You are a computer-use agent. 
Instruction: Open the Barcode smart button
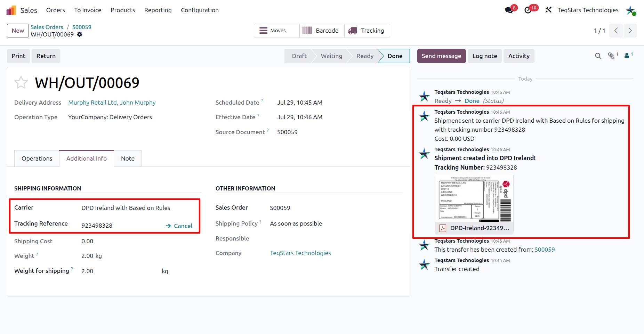322,31
